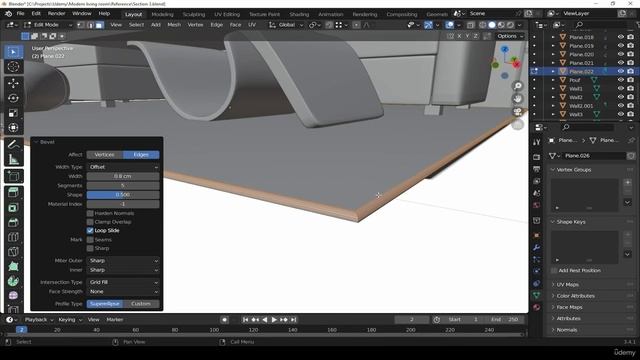Switch to face select mode
640x360 pixels.
[x=99, y=25]
